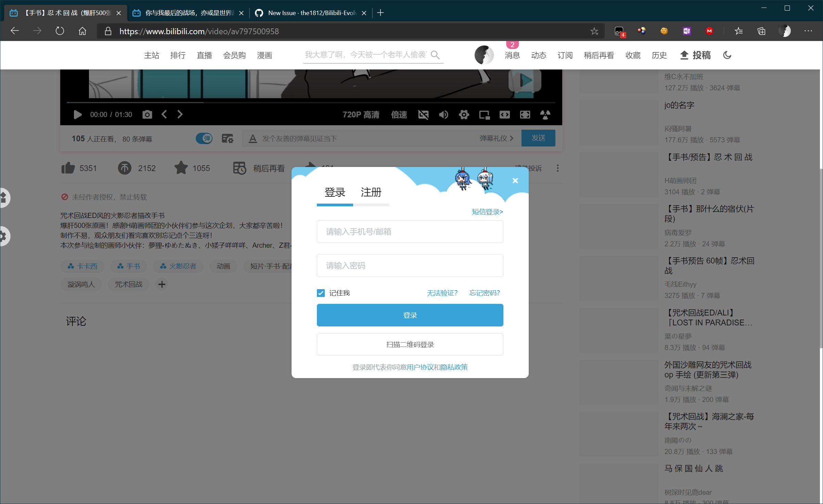Open 用户协议 link
Viewport: 823px width, 504px height.
coord(420,367)
